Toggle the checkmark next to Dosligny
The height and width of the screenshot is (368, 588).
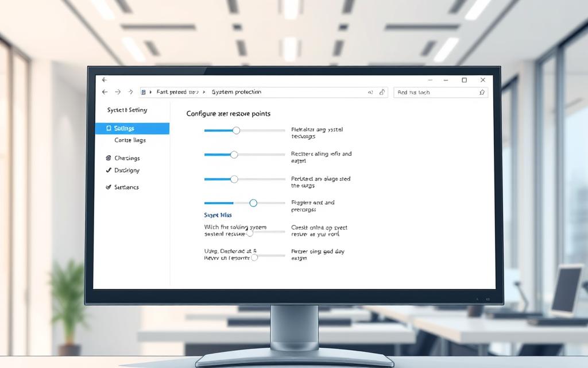pyautogui.click(x=109, y=170)
